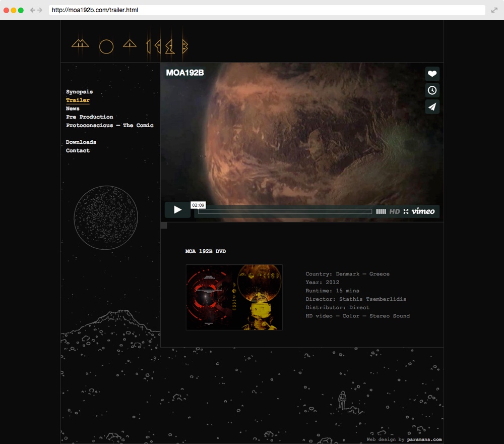Enter fullscreen mode in the video player
This screenshot has width=504, height=444.
(406, 211)
